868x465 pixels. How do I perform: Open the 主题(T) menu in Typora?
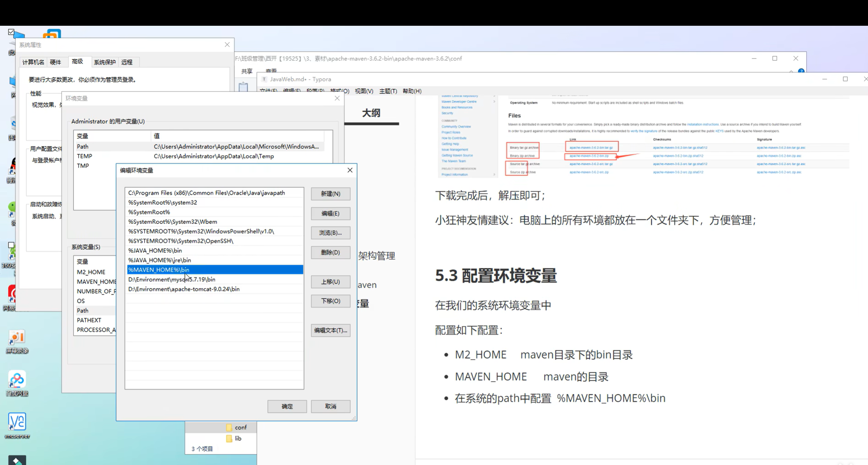(388, 91)
